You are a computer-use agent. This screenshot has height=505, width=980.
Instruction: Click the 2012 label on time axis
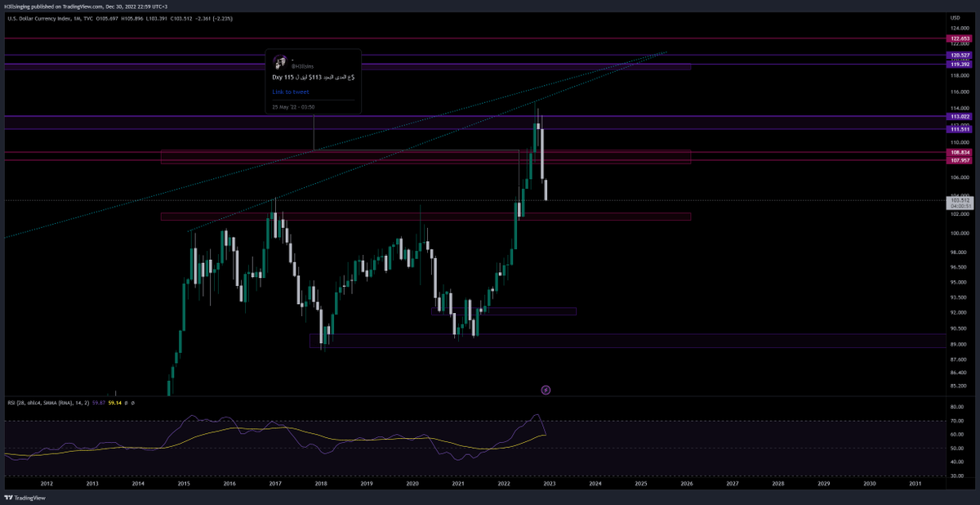click(x=47, y=483)
